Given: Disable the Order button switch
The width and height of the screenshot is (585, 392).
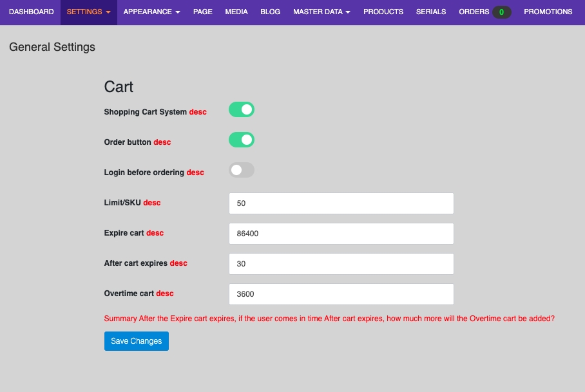Looking at the screenshot, I should point(242,140).
